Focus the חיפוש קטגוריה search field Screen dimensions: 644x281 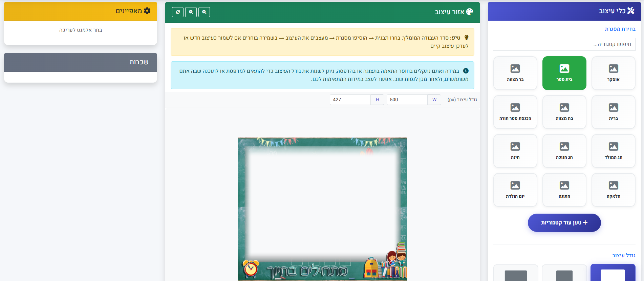pyautogui.click(x=564, y=44)
